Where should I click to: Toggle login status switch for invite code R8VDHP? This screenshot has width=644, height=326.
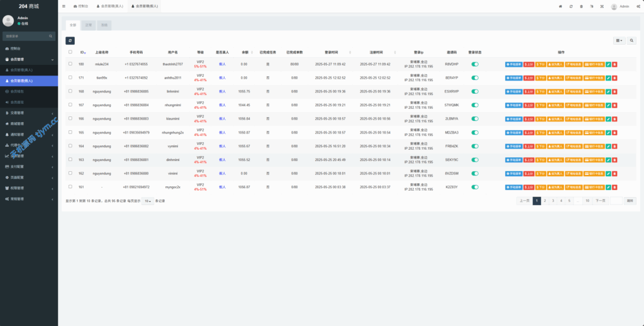click(x=475, y=64)
